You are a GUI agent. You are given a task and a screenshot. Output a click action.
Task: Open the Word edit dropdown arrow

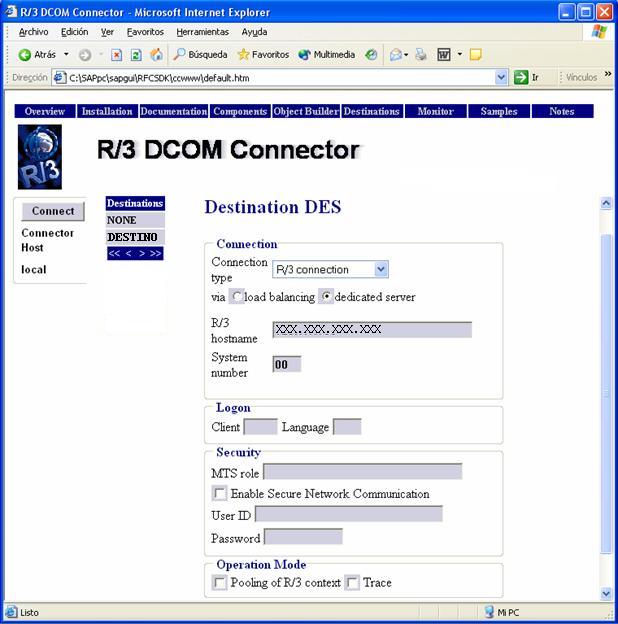[x=460, y=54]
